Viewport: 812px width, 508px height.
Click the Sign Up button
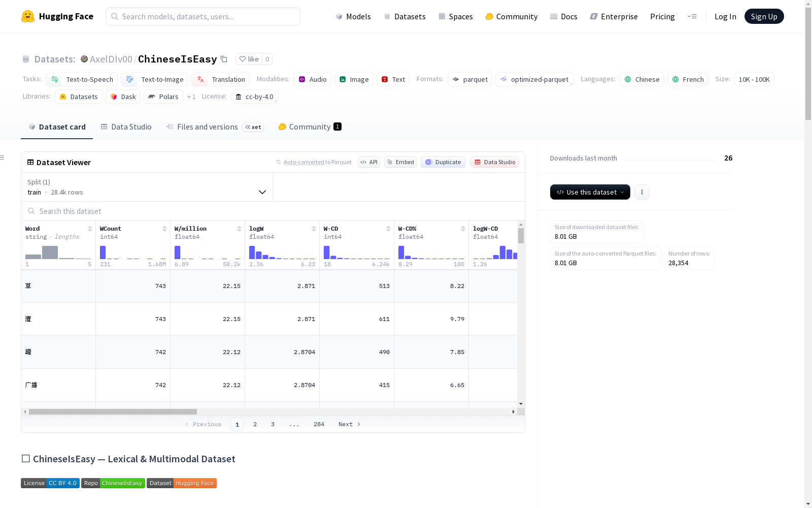pyautogui.click(x=764, y=16)
